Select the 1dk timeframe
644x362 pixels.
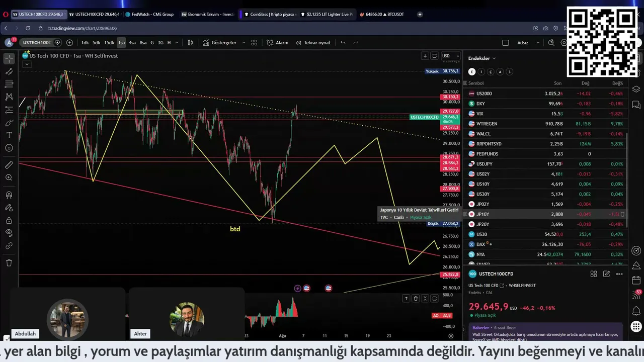[x=85, y=43]
